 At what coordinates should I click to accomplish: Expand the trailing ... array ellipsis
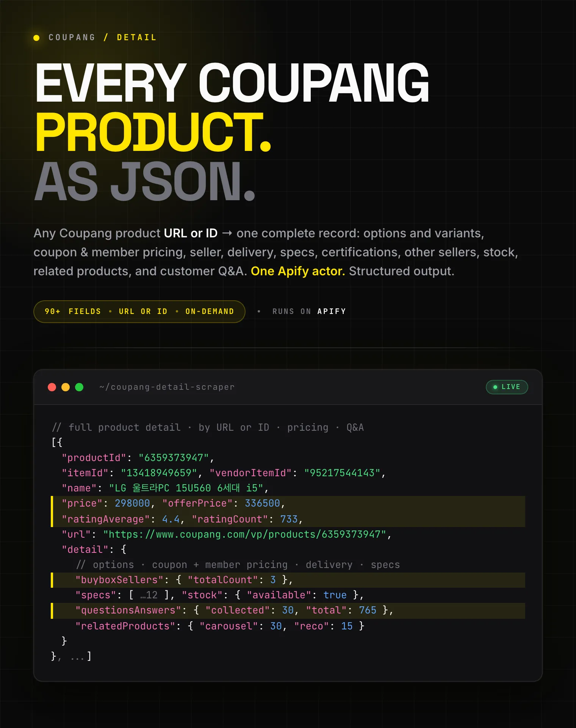77,656
